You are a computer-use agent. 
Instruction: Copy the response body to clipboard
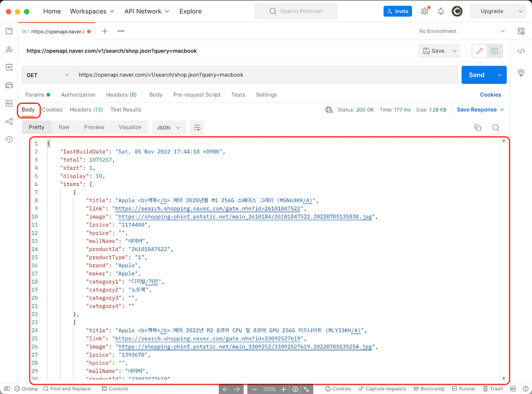(478, 128)
